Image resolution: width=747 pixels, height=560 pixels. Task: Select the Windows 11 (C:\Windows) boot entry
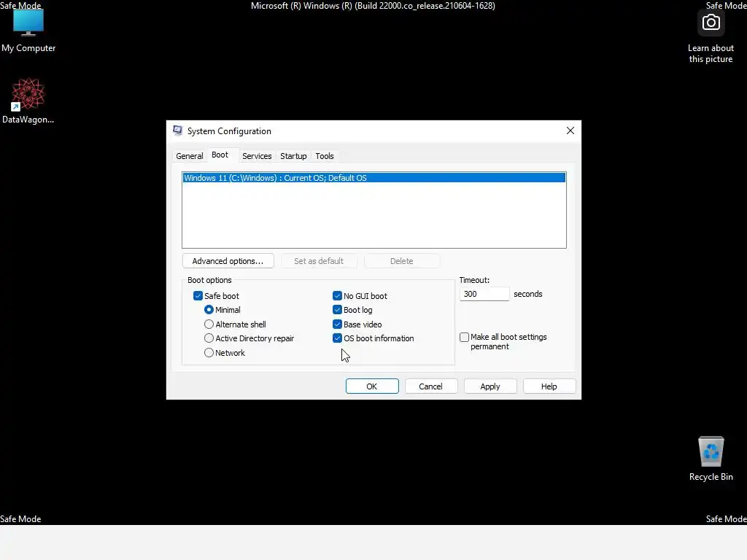(374, 178)
